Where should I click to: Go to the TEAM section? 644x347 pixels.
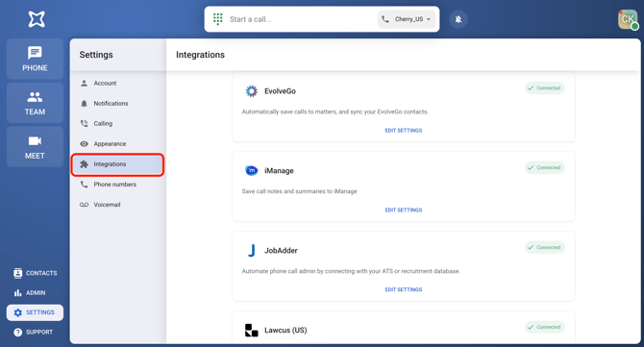[35, 103]
